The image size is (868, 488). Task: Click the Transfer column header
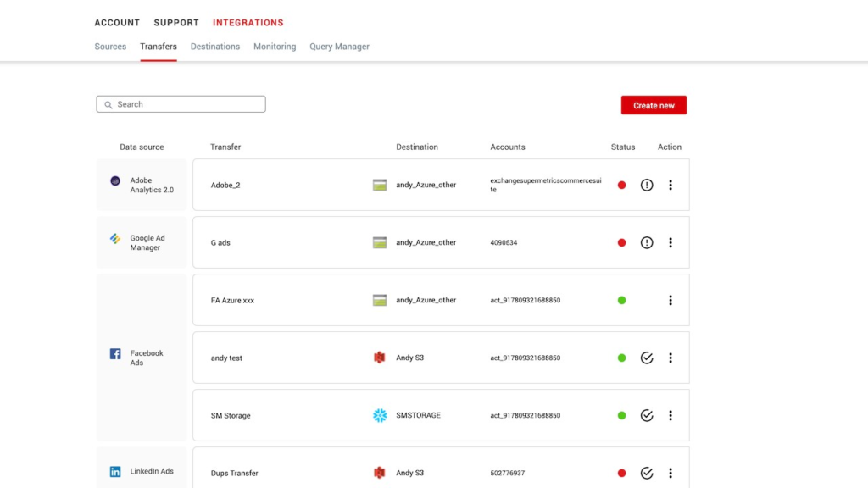pos(225,147)
